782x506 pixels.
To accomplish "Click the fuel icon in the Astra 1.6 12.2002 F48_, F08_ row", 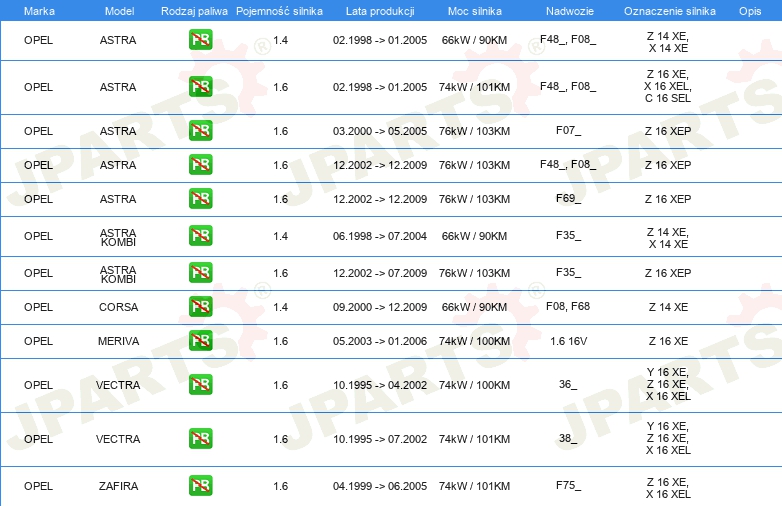I will pos(200,165).
